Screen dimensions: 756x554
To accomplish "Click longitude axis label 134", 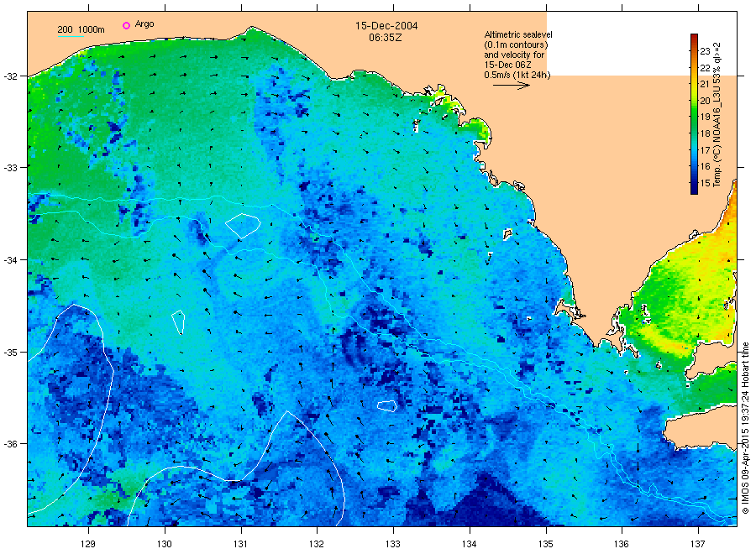I will coord(469,545).
